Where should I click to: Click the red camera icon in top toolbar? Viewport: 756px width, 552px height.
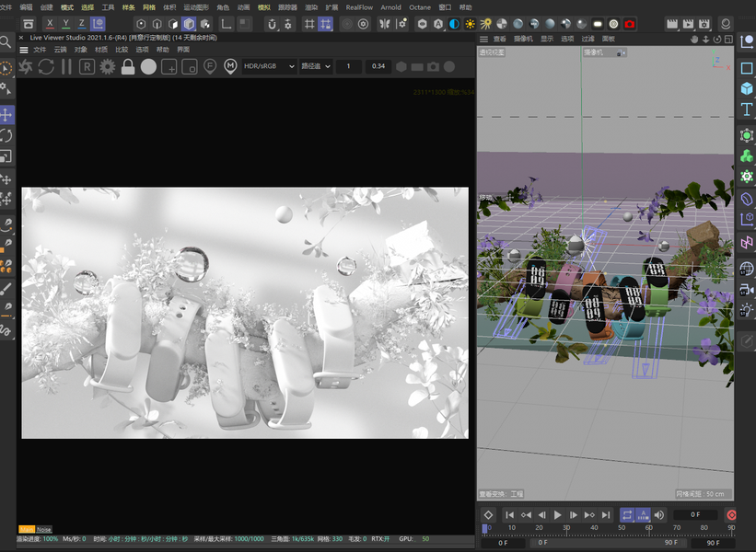coord(629,24)
